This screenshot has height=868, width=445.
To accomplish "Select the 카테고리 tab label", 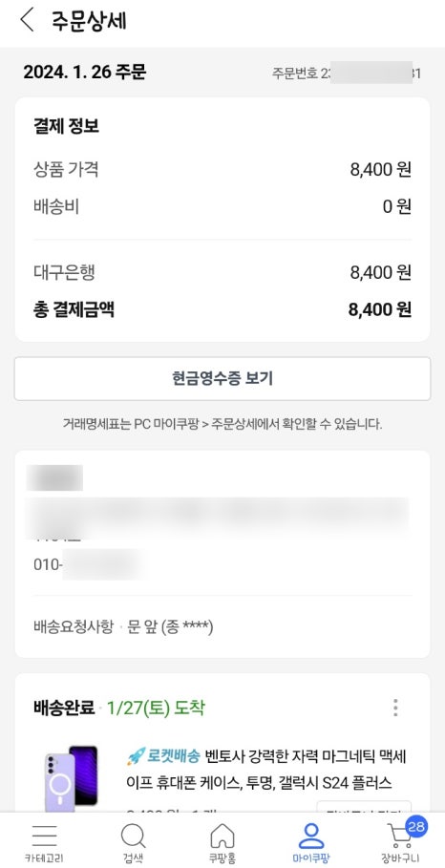I will point(44,858).
